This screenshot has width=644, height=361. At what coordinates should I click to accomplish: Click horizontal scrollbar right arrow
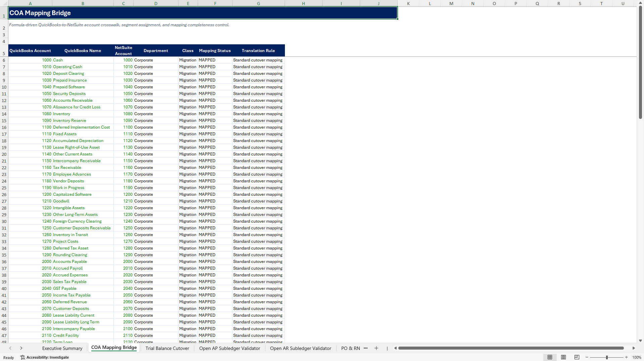[634, 348]
